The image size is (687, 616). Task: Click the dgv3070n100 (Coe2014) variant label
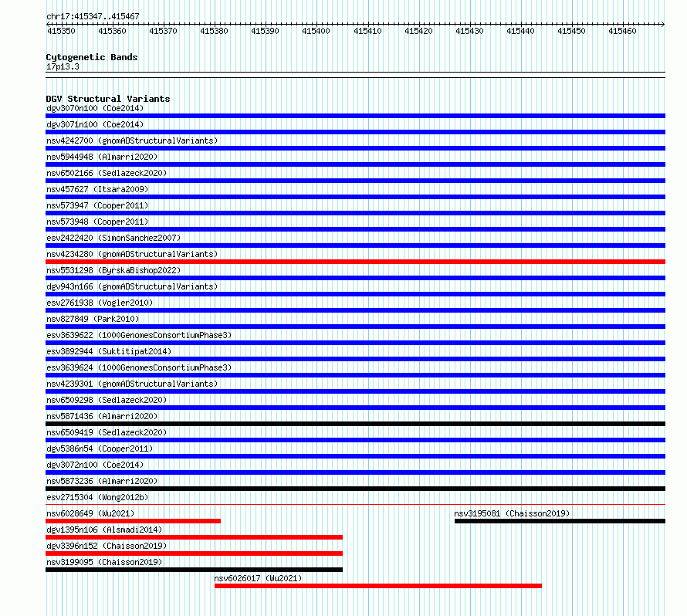[x=95, y=108]
